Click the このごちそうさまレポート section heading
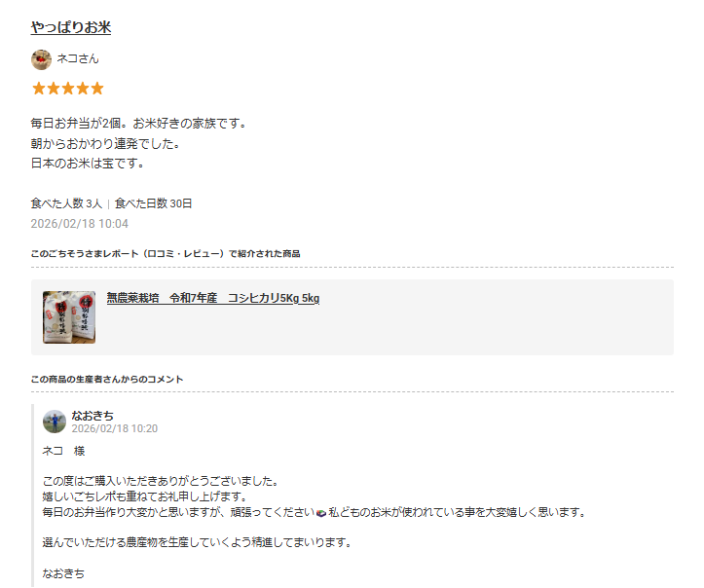Image resolution: width=704 pixels, height=588 pixels. coord(166,254)
